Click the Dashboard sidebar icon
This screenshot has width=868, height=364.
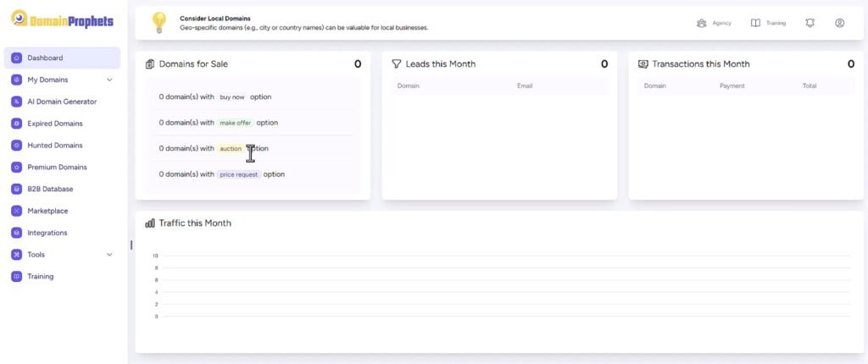[x=17, y=58]
